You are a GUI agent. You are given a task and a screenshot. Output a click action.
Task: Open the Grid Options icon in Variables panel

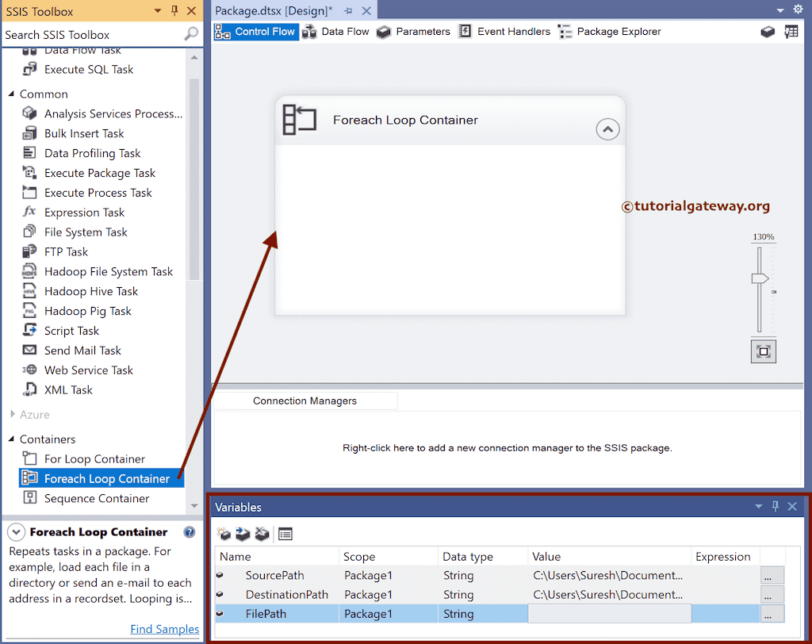click(285, 534)
